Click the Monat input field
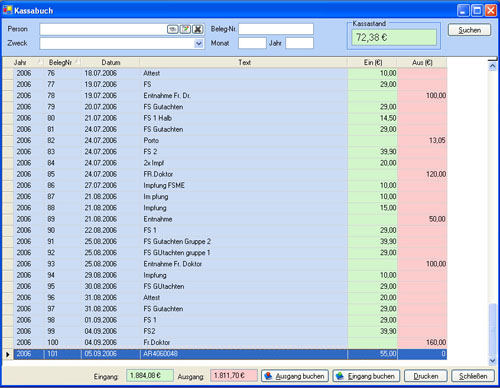Image resolution: width=500 pixels, height=388 pixels. pos(252,43)
